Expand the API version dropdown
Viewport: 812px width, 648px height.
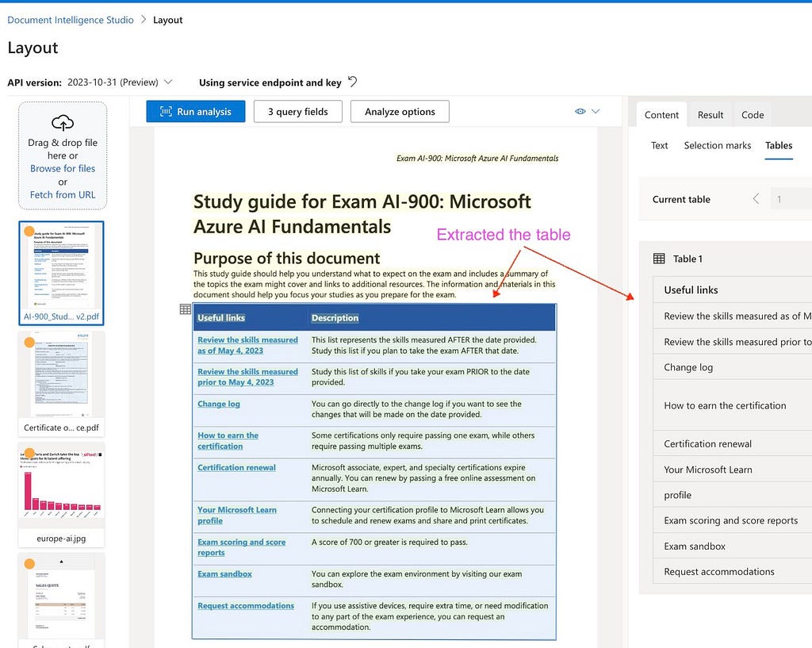coord(168,82)
